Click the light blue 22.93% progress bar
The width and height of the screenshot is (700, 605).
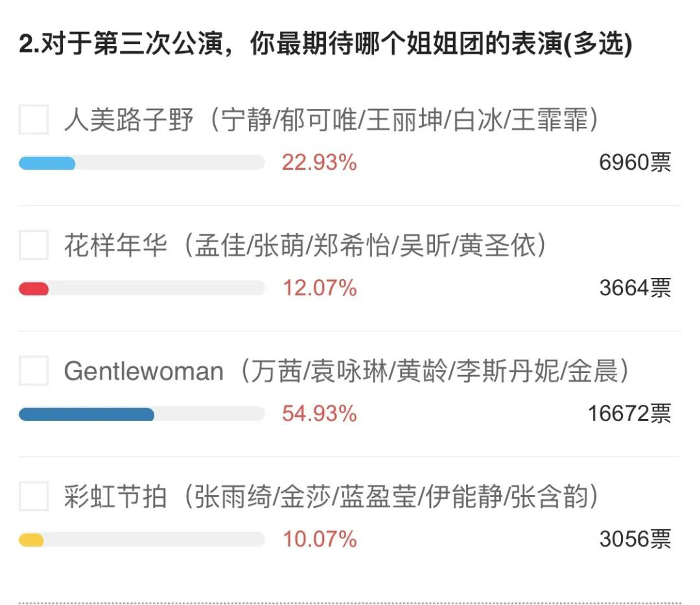pyautogui.click(x=141, y=163)
